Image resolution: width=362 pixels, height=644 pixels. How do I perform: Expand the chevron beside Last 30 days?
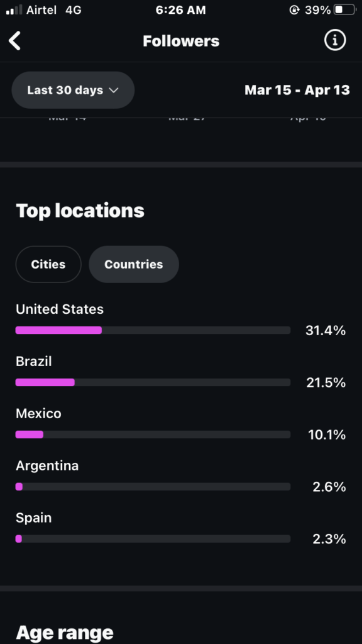[114, 91]
